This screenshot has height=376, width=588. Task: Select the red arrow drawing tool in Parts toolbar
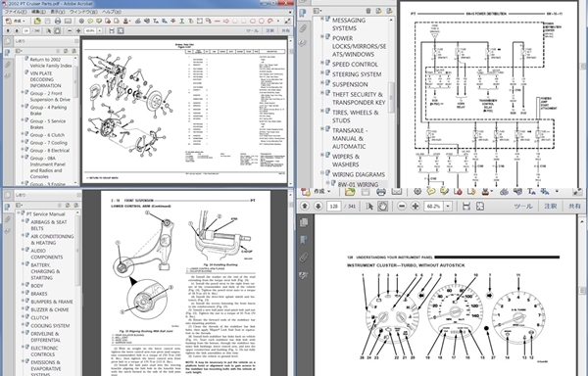pyautogui.click(x=226, y=21)
